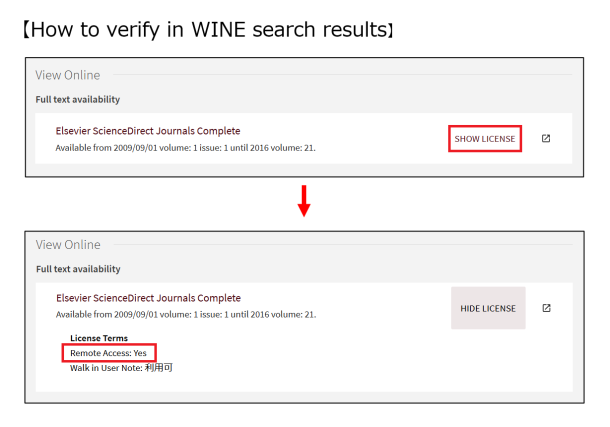Screen dimensions: 610x427
Task: Click the HIDE LICENSE button
Action: 487,308
